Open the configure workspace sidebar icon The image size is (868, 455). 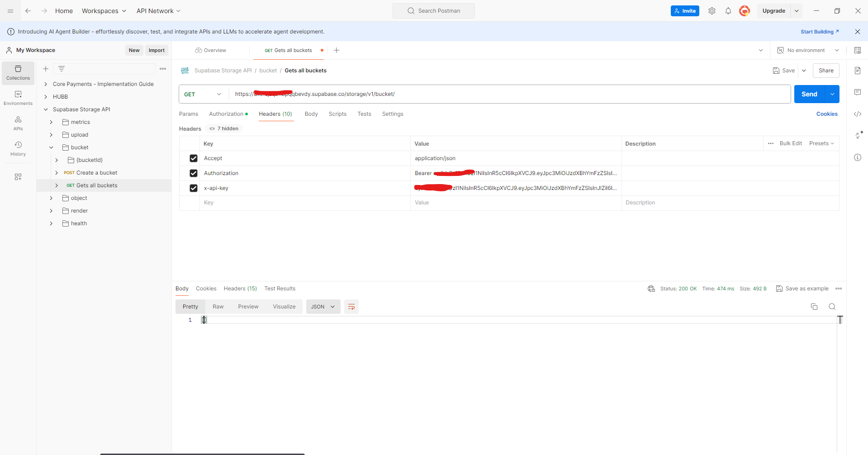[18, 177]
